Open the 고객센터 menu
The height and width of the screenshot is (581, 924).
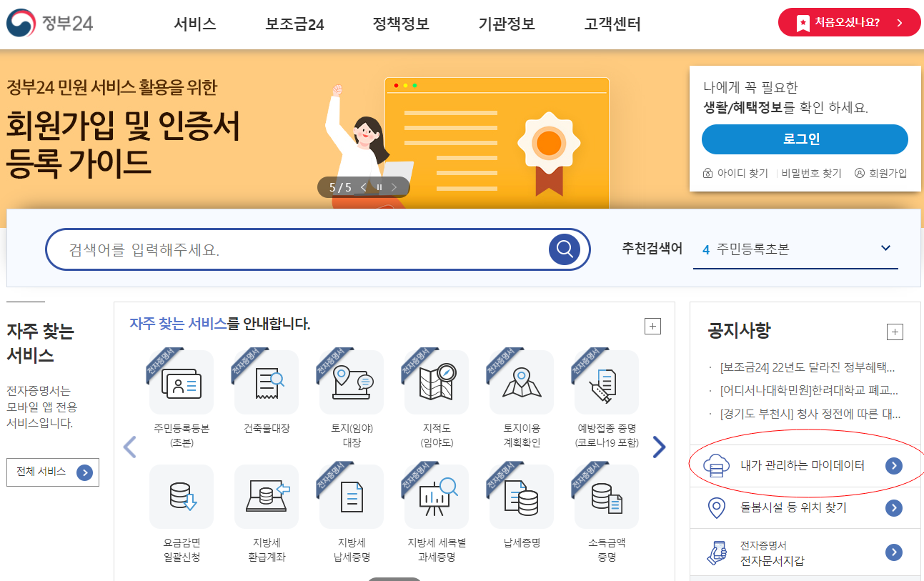click(x=612, y=24)
